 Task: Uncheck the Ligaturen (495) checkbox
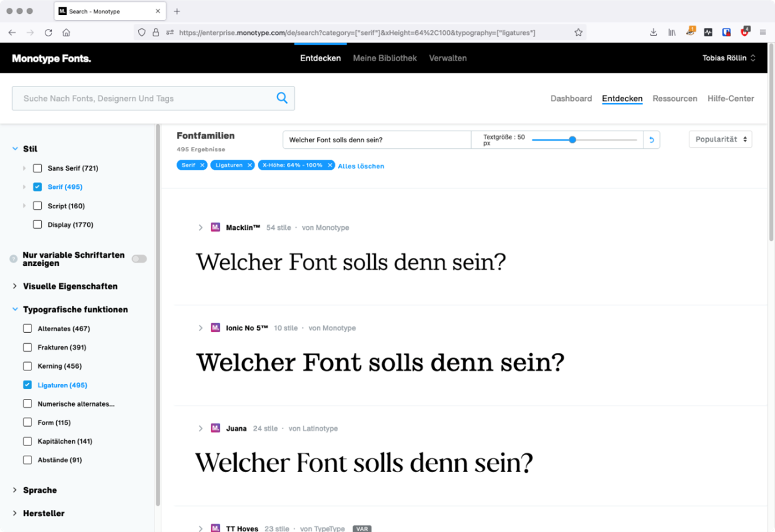[x=27, y=385]
